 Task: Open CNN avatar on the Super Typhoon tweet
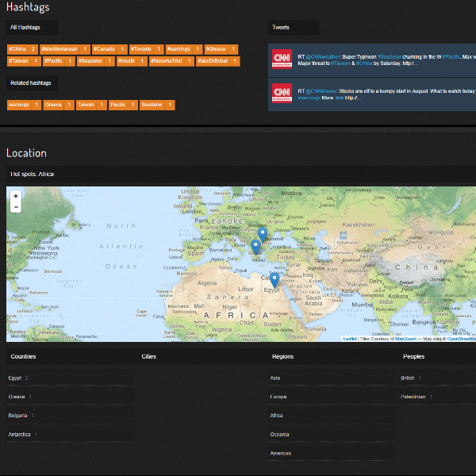pos(282,59)
